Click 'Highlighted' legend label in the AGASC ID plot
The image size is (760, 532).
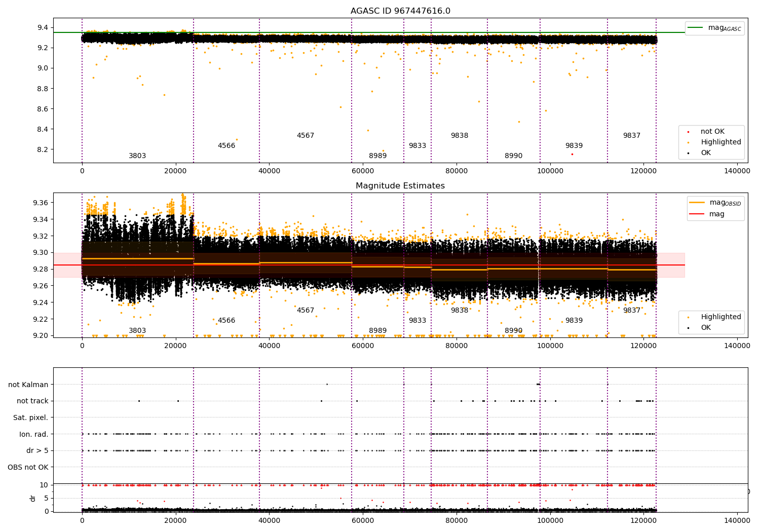click(720, 142)
